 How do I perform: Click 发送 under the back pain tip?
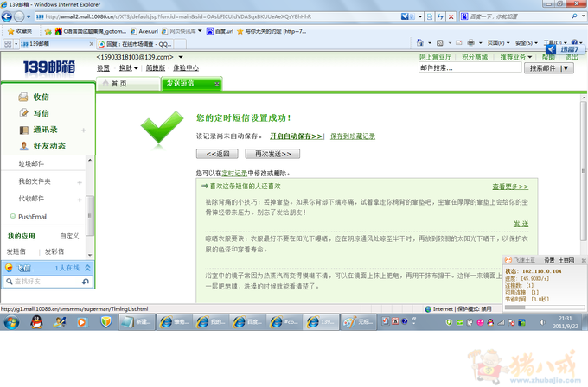[x=521, y=224]
